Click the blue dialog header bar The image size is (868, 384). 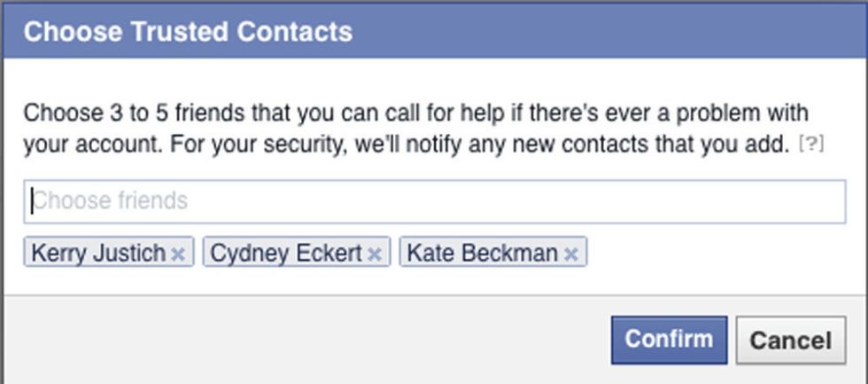(x=434, y=30)
